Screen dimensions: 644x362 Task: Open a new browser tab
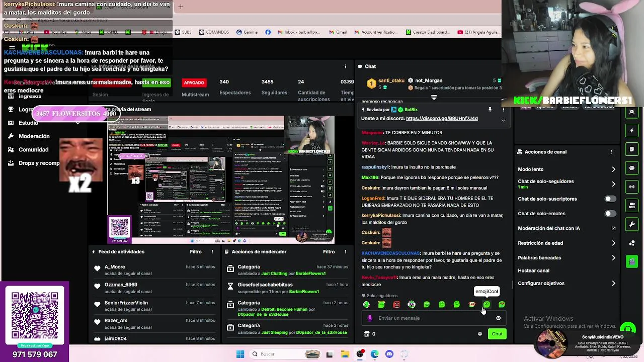point(181,7)
